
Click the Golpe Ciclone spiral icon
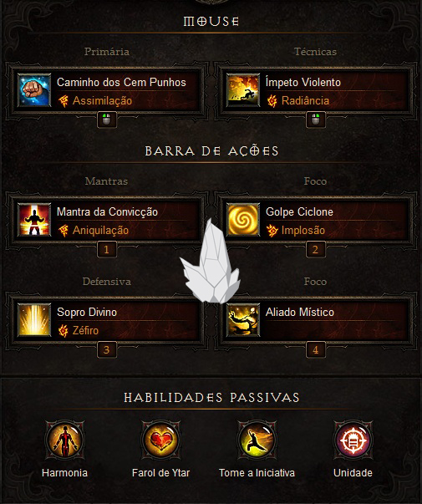[242, 220]
